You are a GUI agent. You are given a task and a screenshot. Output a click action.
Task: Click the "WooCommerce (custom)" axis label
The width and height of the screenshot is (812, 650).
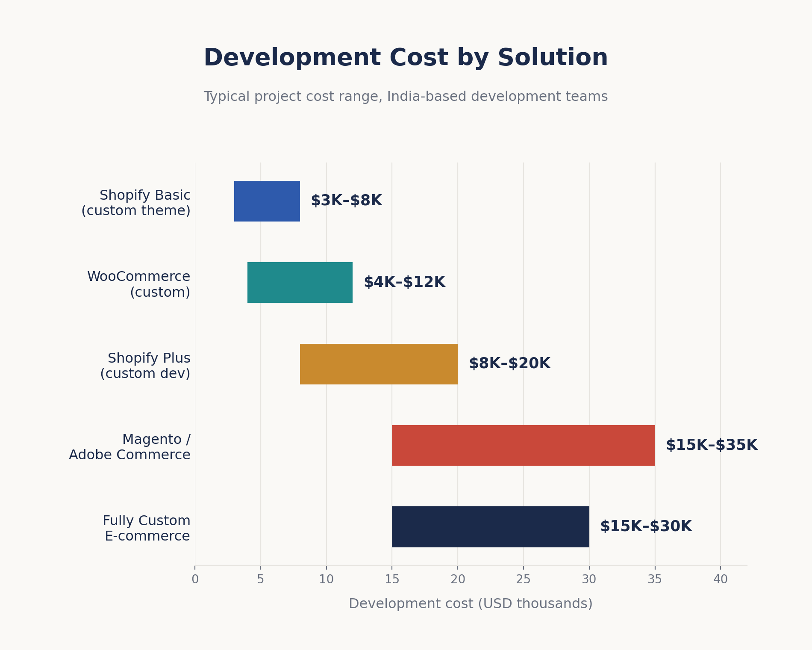139,284
